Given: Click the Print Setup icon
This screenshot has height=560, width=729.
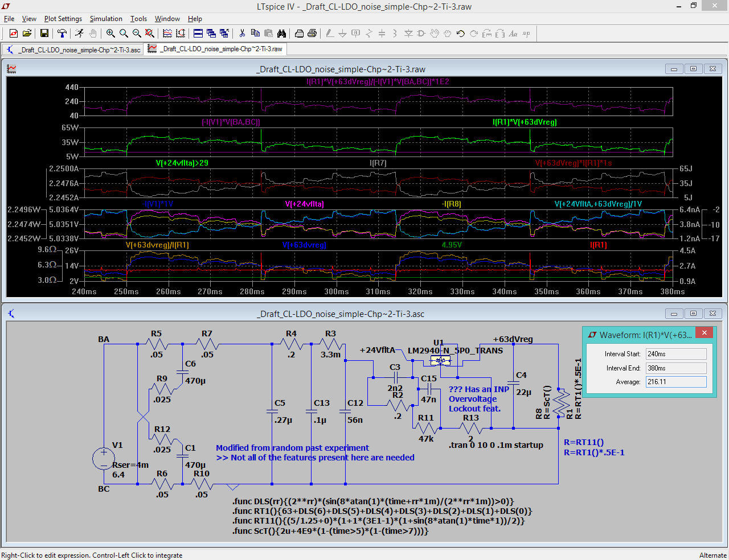Looking at the screenshot, I should (x=299, y=34).
